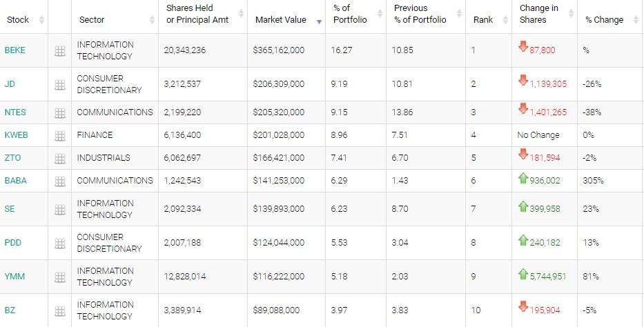Open the table icon in the YMM row

point(59,277)
